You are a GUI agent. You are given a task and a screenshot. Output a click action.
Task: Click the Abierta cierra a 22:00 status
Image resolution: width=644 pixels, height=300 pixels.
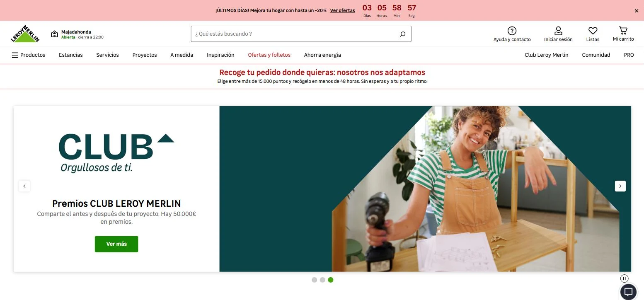pos(82,37)
